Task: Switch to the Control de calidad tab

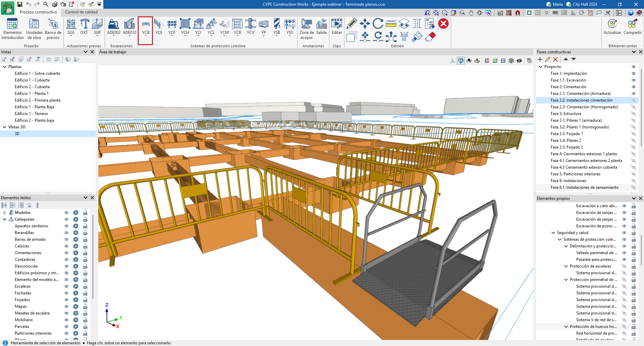Action: (x=81, y=12)
